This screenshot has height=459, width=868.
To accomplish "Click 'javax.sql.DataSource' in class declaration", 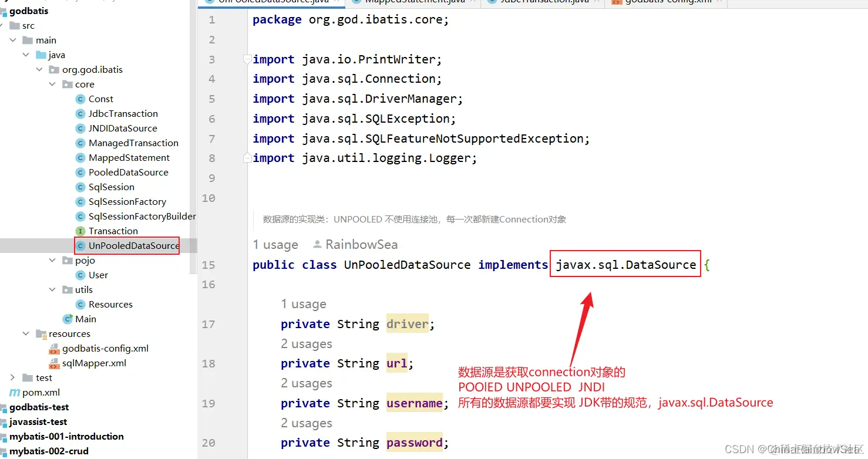I will pos(626,265).
